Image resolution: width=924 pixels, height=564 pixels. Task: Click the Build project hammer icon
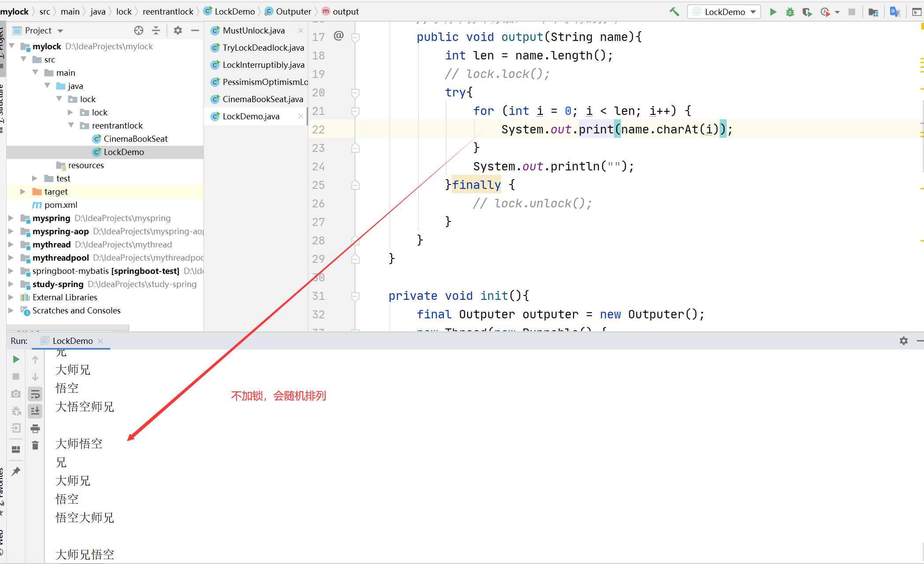(674, 12)
